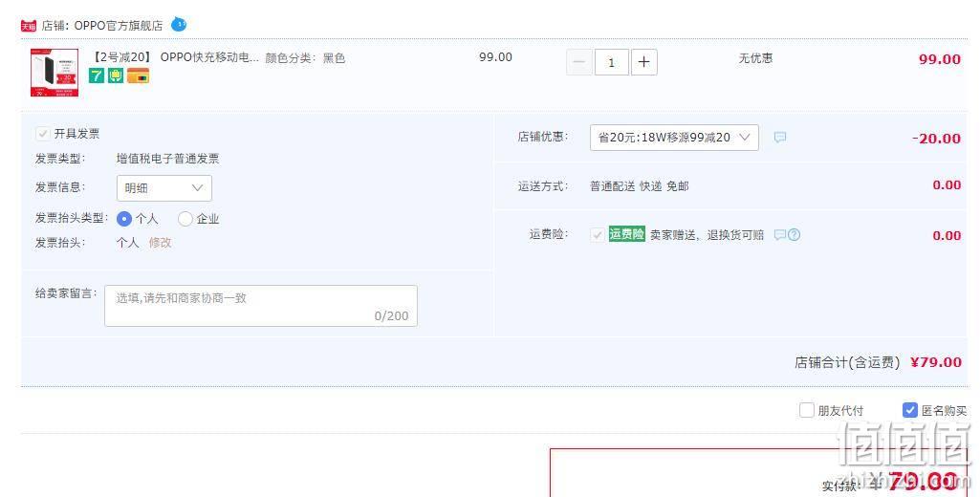Select the 企业 invoice title radio button
The width and height of the screenshot is (980, 497).
(185, 219)
